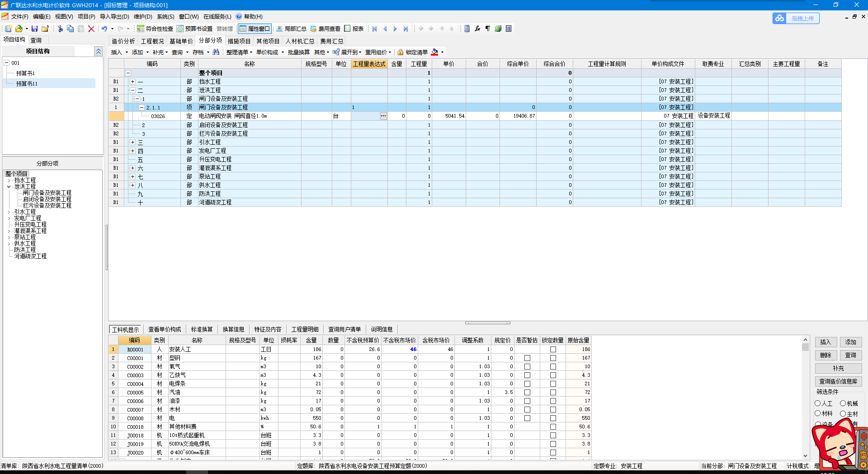Viewport: 868px width, 474px height.
Task: Click the binoculars find icon
Action: coord(216,52)
